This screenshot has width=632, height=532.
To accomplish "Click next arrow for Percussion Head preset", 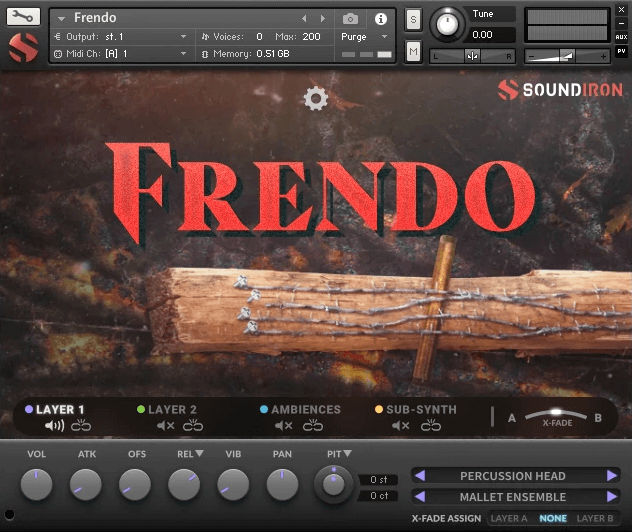I will tap(612, 476).
